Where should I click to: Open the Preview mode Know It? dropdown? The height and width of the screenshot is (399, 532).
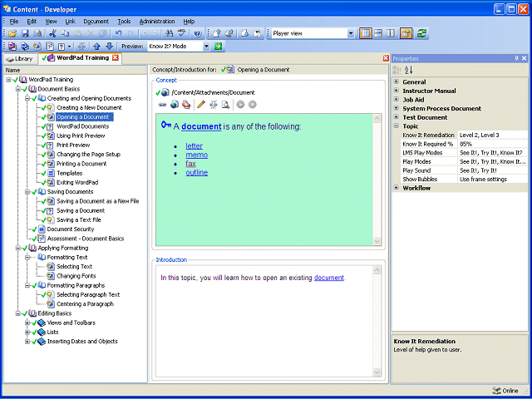pos(207,47)
